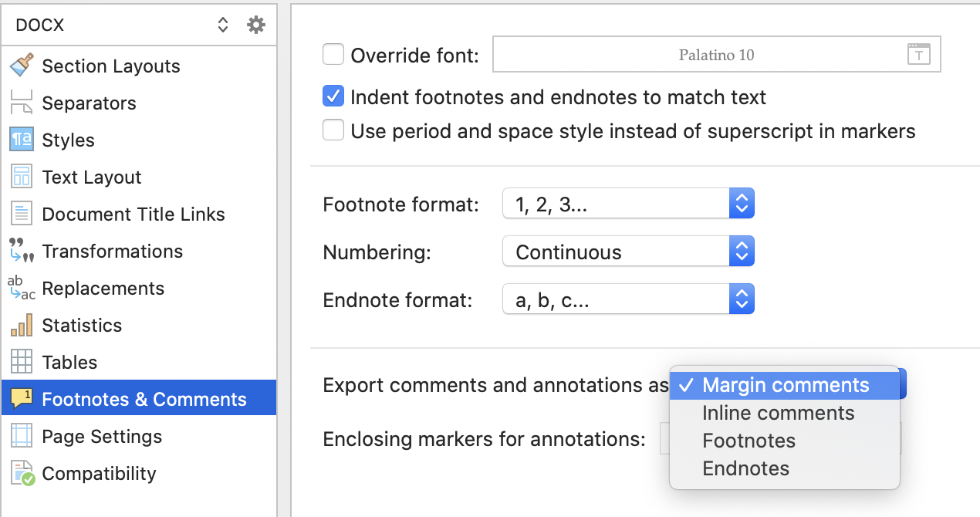This screenshot has height=517, width=980.
Task: Select Separators in the sidebar
Action: click(x=138, y=103)
